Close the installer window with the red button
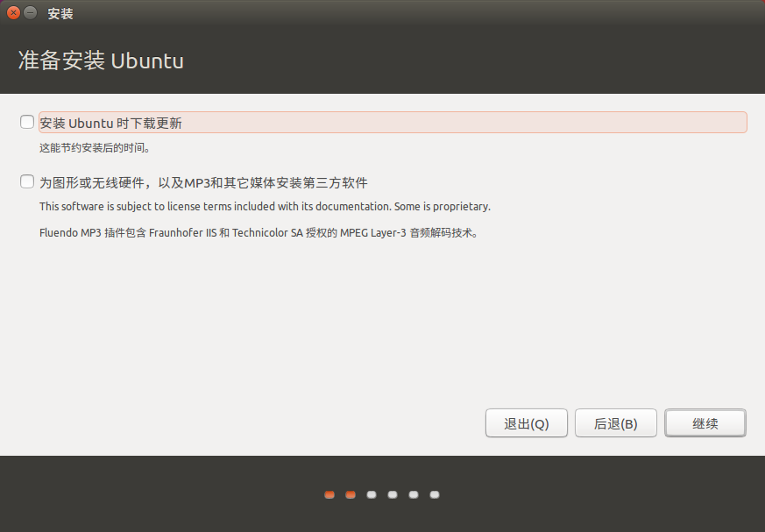Image resolution: width=765 pixels, height=532 pixels. (14, 12)
